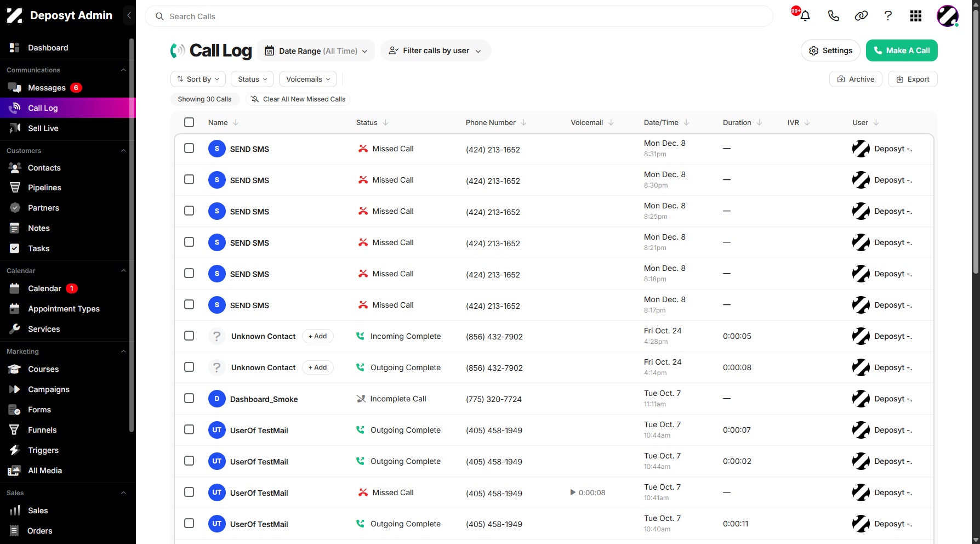Screen dimensions: 980x544
Task: Play the 0:00:08 voicemail
Action: point(573,492)
